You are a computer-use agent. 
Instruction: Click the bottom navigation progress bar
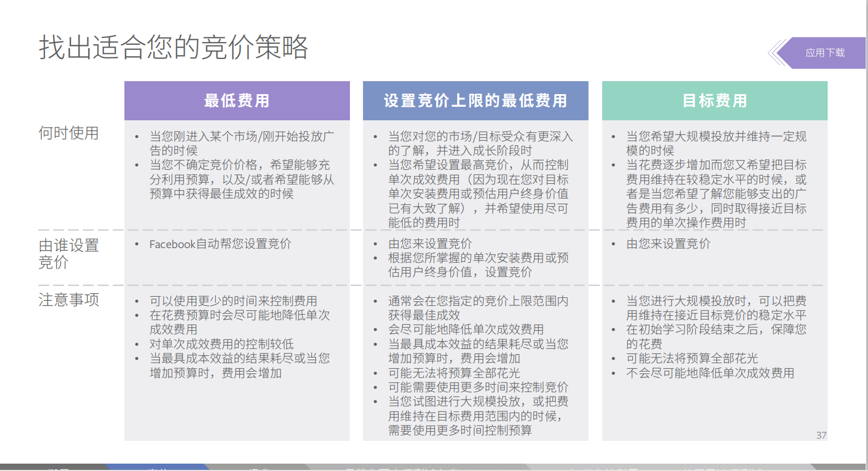click(x=434, y=467)
